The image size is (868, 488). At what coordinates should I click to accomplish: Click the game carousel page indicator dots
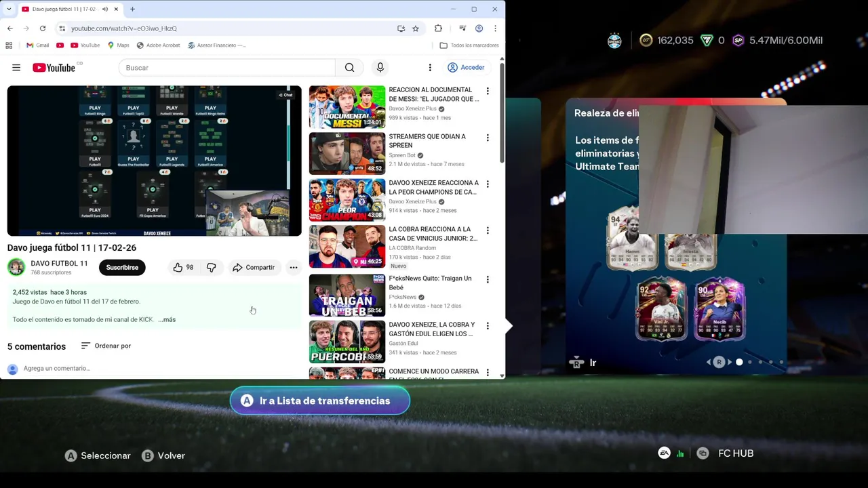pos(759,362)
